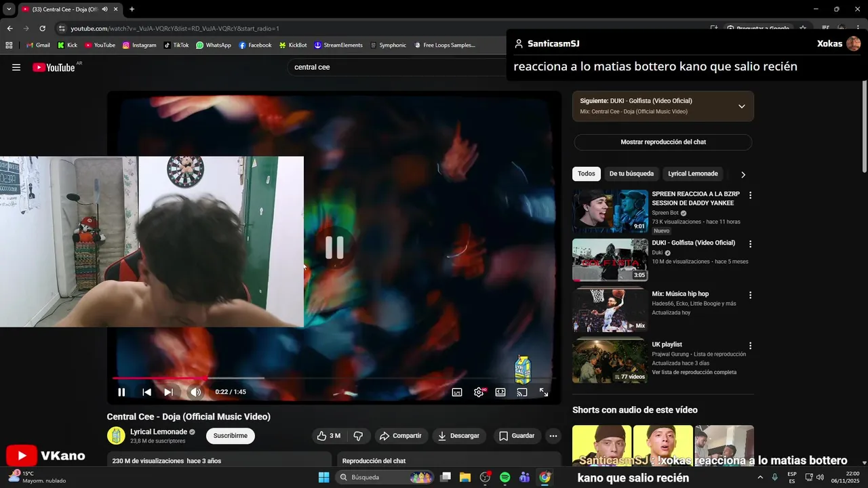Screen dimensions: 868x488
Task: Expand the Siguiente mix playlist chevron
Action: (741, 106)
